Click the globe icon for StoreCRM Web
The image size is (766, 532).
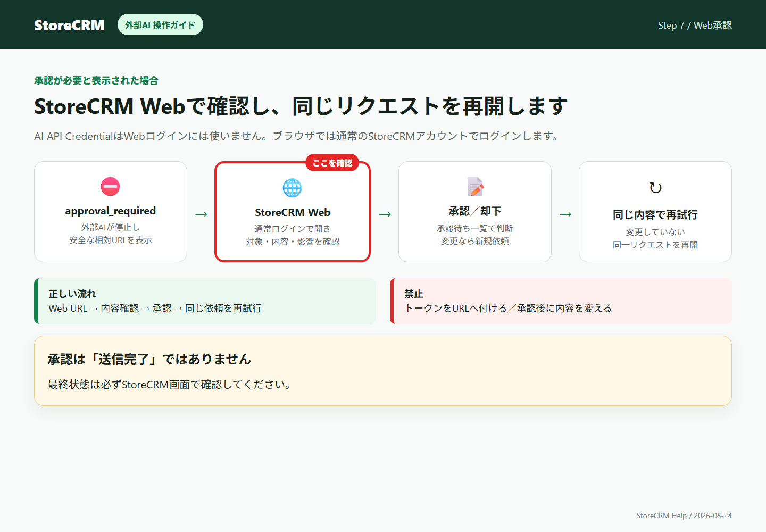point(293,188)
